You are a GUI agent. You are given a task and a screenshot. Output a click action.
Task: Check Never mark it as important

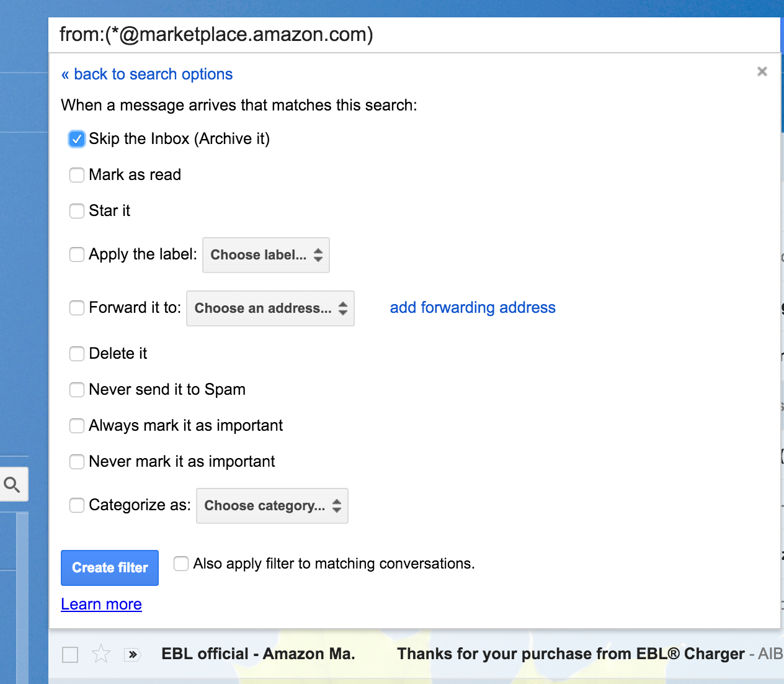coord(77,462)
